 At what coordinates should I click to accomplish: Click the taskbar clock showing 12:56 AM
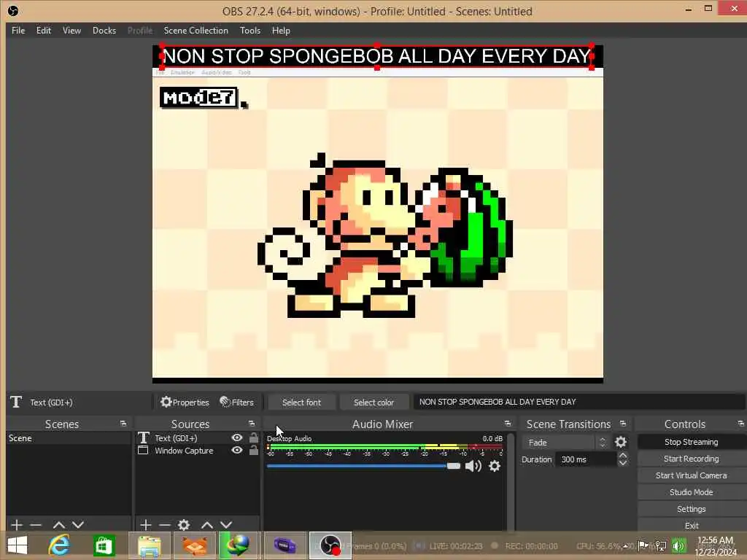point(715,545)
